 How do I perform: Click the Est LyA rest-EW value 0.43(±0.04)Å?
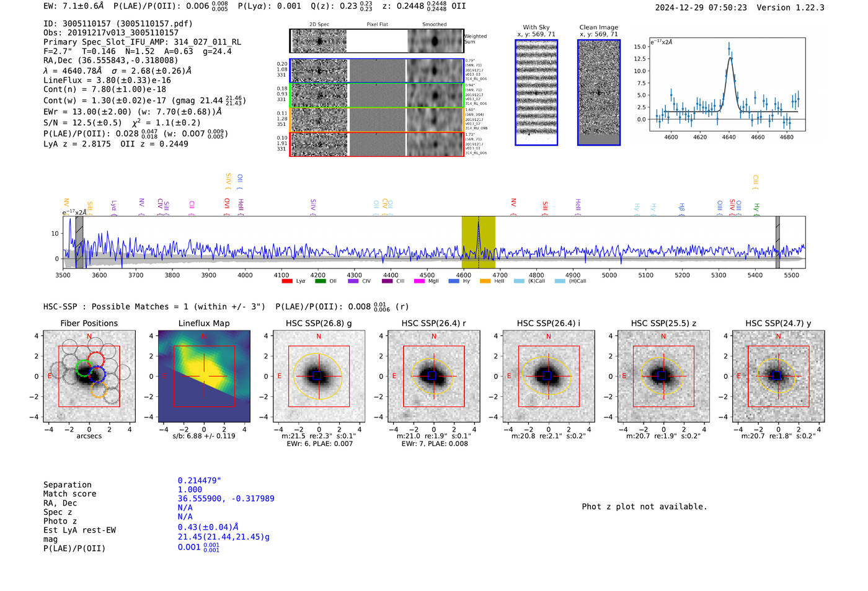pos(208,527)
